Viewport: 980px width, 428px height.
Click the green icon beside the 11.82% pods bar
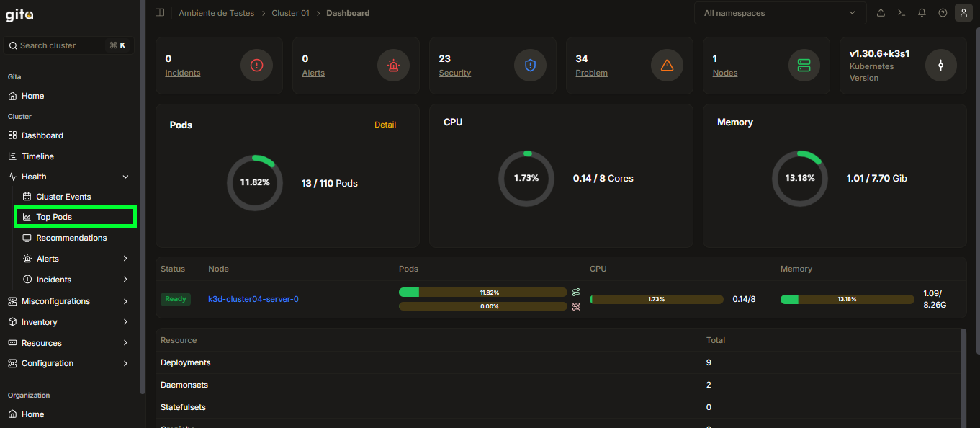[x=576, y=293]
